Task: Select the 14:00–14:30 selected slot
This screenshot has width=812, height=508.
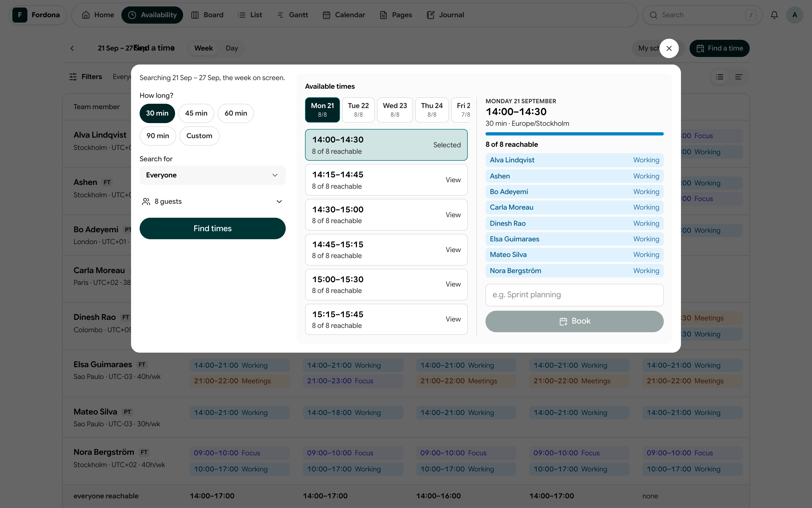Action: coord(386,145)
